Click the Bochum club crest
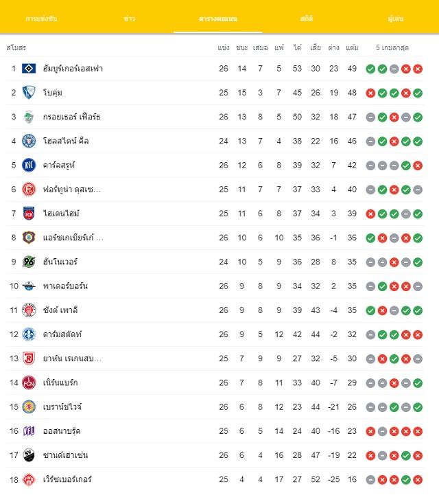 tap(29, 93)
